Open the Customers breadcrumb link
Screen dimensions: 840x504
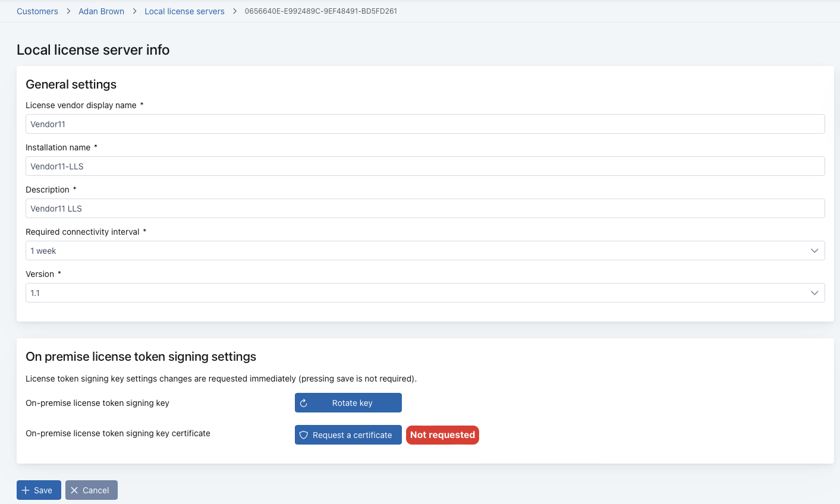[x=37, y=11]
